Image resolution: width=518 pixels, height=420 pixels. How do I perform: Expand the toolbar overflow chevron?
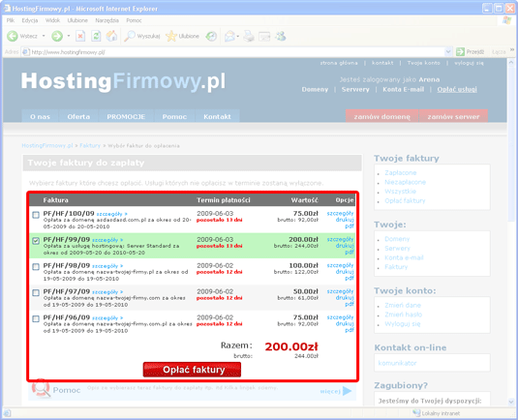pos(512,49)
